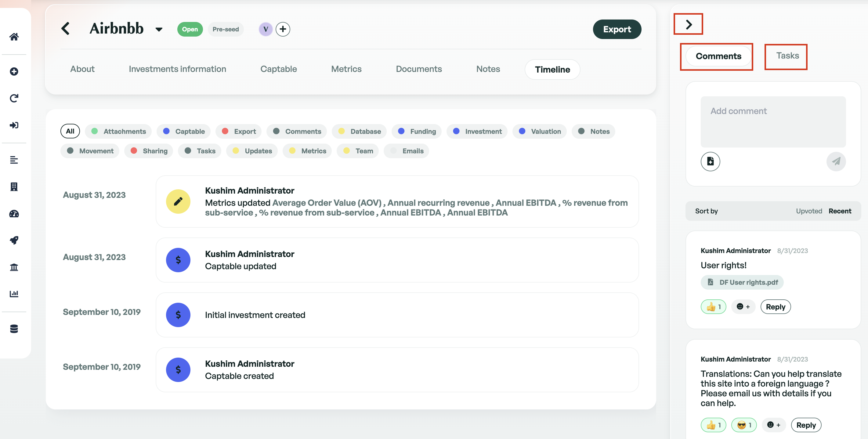Viewport: 868px width, 439px height.
Task: Select the Comments panel tab
Action: point(718,56)
